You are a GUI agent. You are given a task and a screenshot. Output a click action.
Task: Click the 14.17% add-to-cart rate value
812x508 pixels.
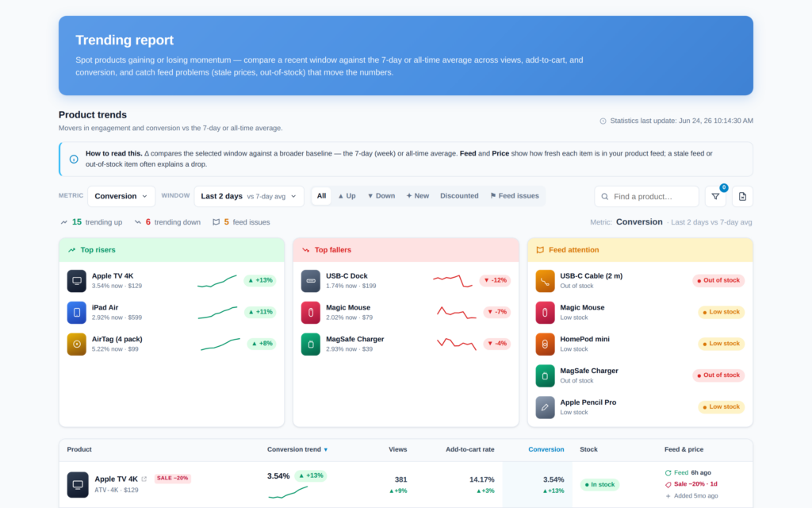tap(481, 480)
